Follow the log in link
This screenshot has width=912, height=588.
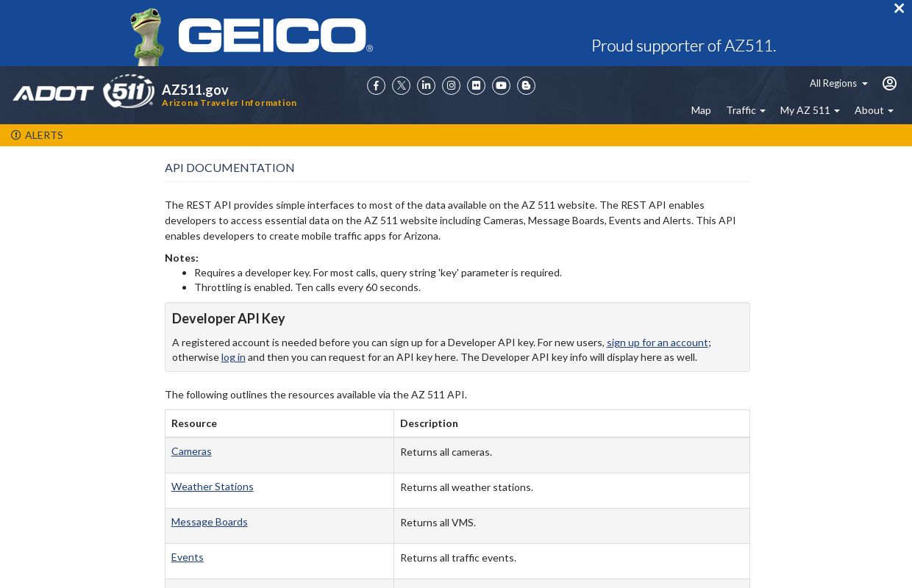coord(233,357)
